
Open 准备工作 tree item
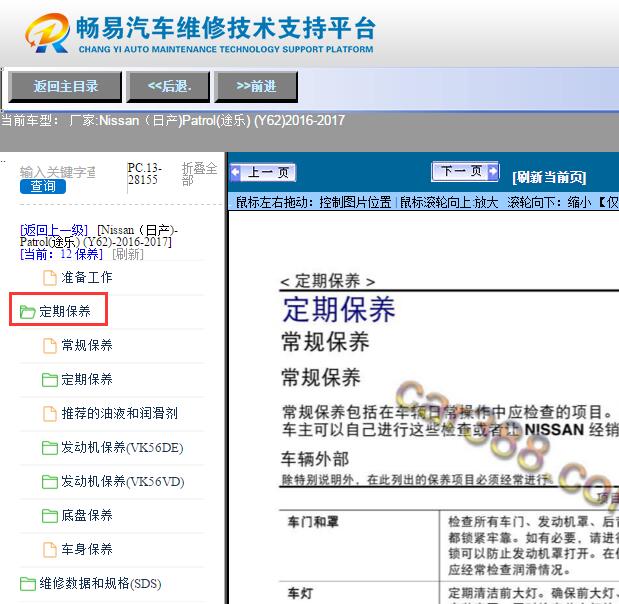click(x=87, y=278)
